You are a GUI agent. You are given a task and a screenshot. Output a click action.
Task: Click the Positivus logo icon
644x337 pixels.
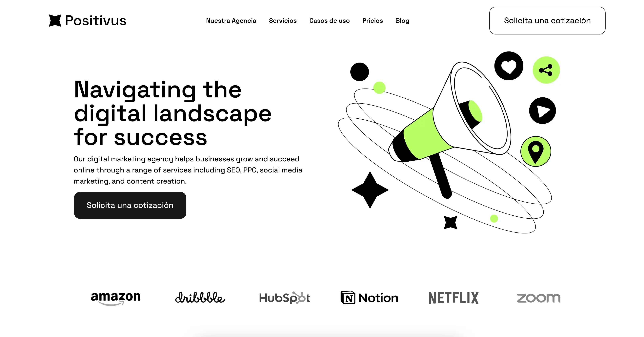54,20
